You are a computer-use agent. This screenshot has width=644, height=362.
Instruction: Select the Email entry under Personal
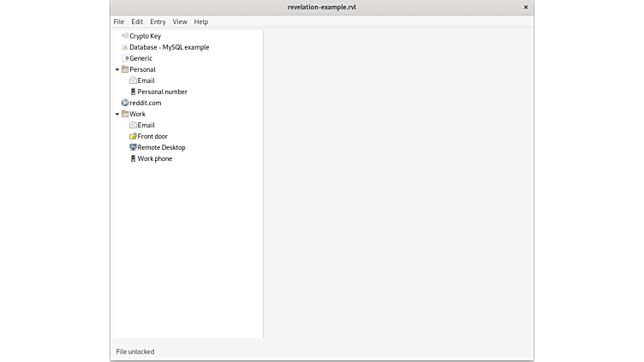146,80
